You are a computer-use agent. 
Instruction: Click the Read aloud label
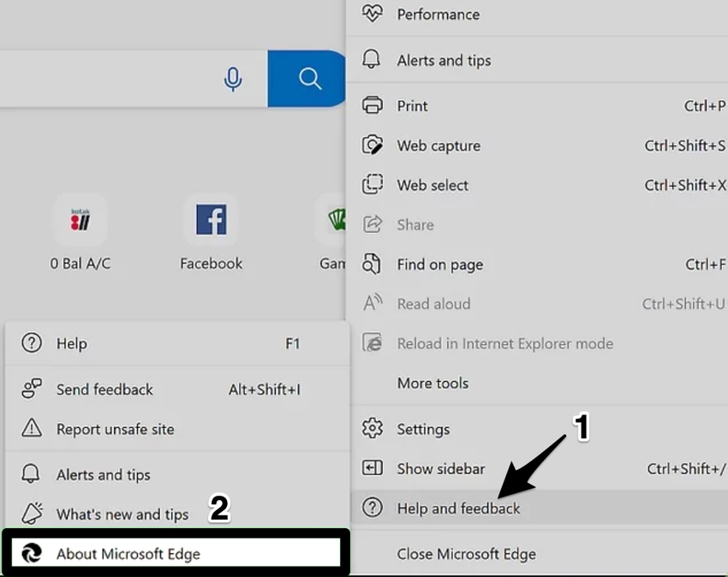[433, 304]
